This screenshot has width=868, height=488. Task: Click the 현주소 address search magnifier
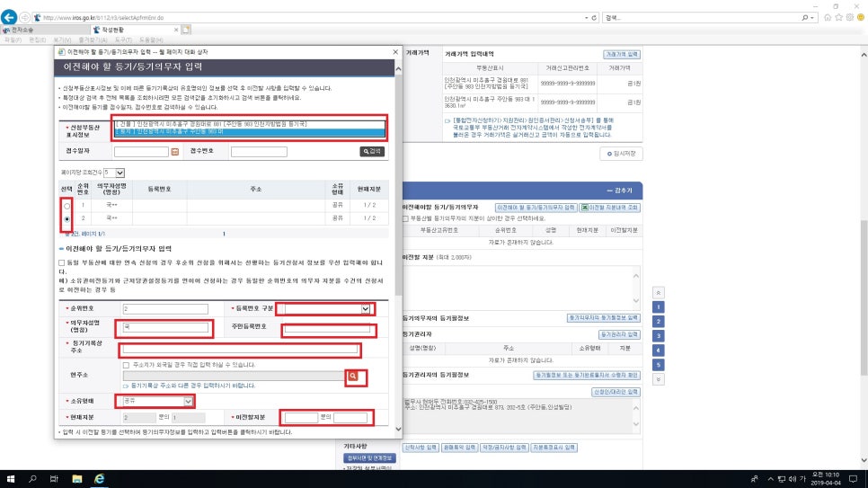tap(353, 376)
